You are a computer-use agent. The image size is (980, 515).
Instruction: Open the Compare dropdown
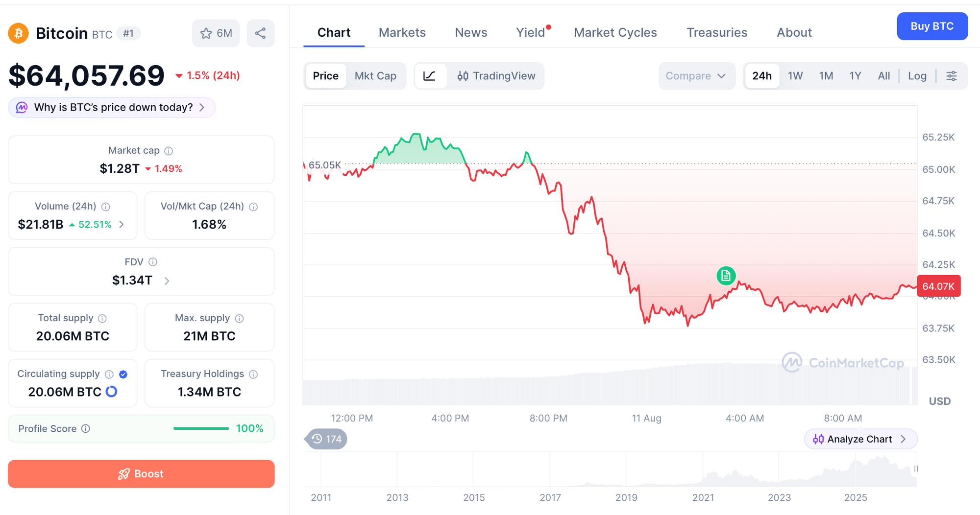click(x=696, y=76)
